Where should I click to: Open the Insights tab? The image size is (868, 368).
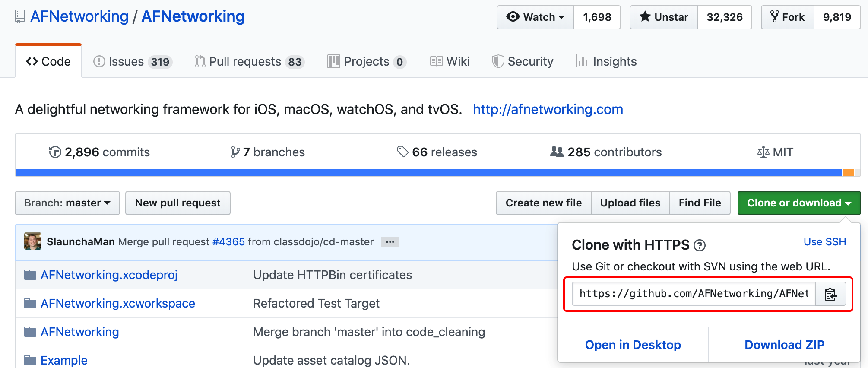point(606,62)
